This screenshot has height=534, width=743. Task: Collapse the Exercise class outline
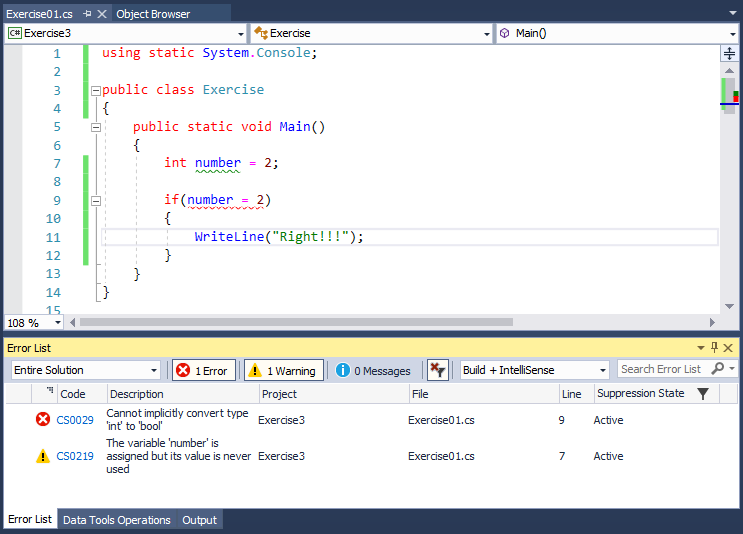[96, 90]
